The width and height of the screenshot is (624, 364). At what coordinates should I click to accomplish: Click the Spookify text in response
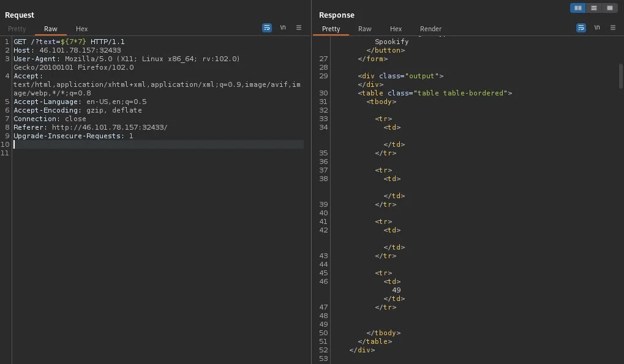[x=391, y=42]
